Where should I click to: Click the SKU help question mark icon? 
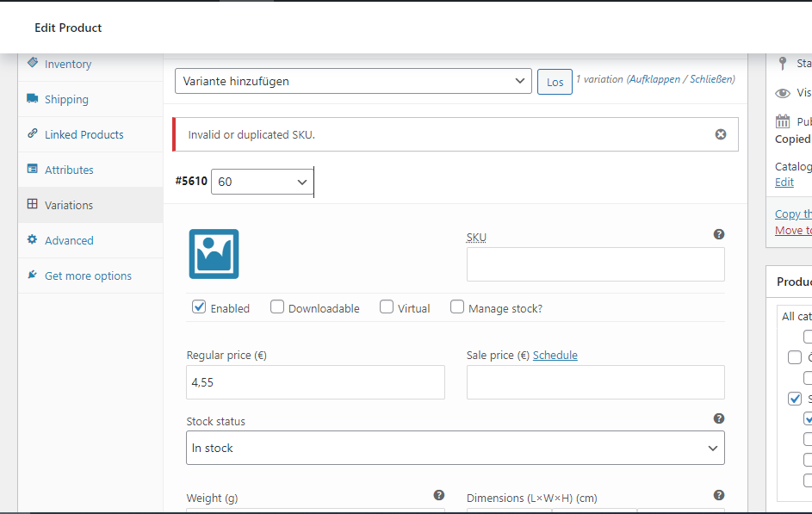click(719, 233)
